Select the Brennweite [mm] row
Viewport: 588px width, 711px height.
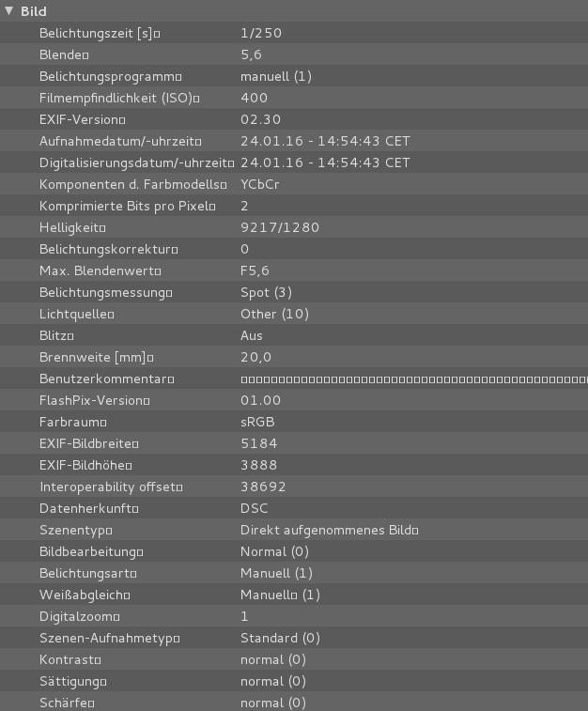[x=96, y=357]
